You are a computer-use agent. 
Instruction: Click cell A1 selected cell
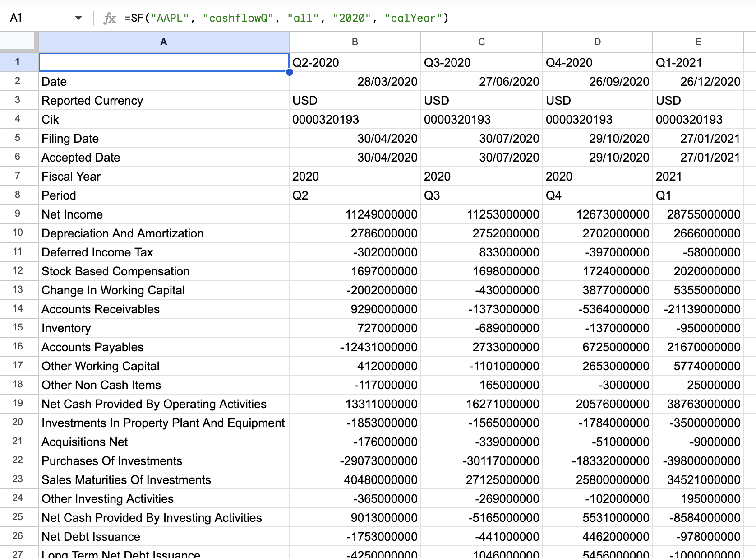pyautogui.click(x=164, y=62)
